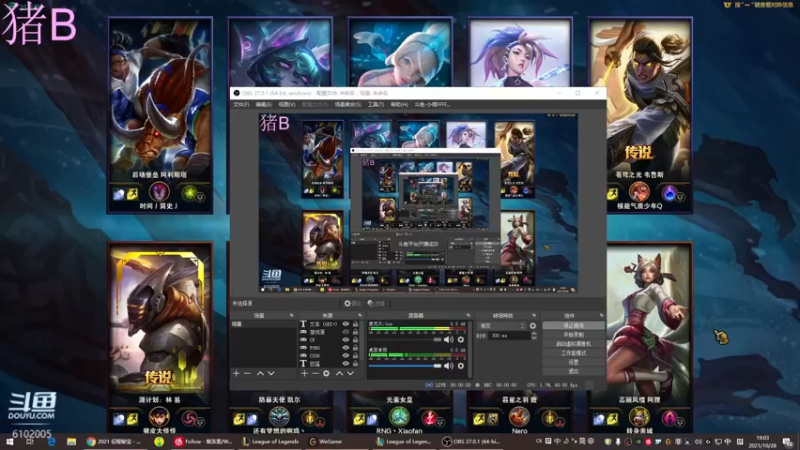Image resolution: width=800 pixels, height=450 pixels.
Task: Open the Edit (E) menu in OBS
Action: pyautogui.click(x=264, y=105)
